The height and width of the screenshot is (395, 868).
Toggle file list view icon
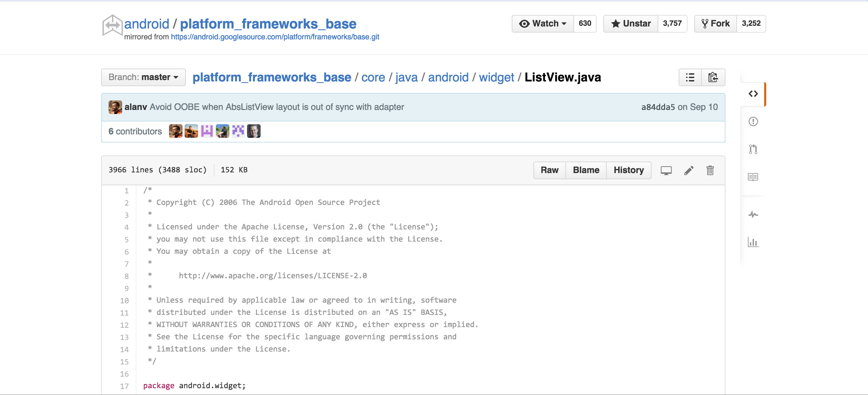(690, 77)
